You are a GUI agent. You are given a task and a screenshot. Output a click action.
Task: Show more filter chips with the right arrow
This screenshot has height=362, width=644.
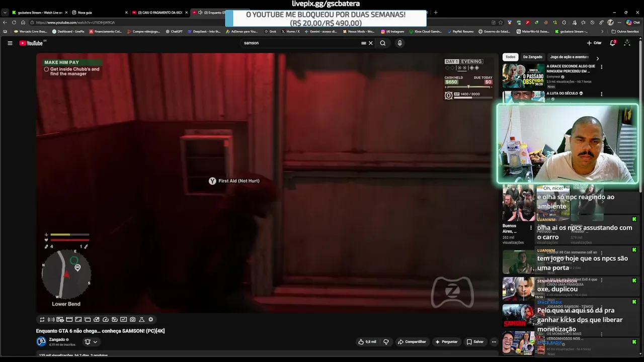597,58
